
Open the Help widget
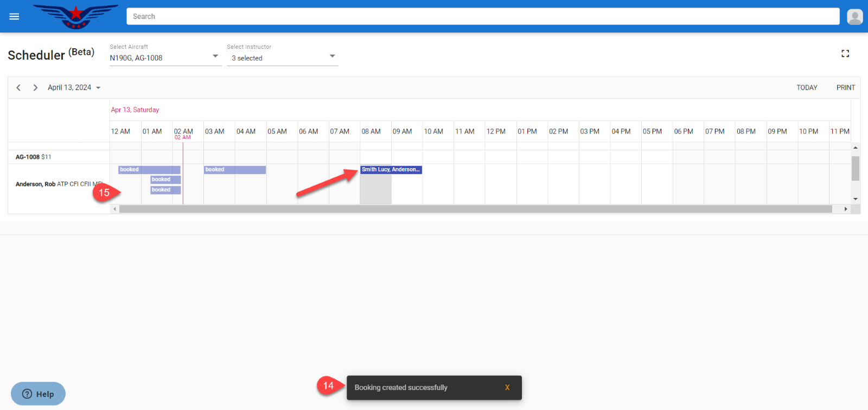click(x=38, y=394)
